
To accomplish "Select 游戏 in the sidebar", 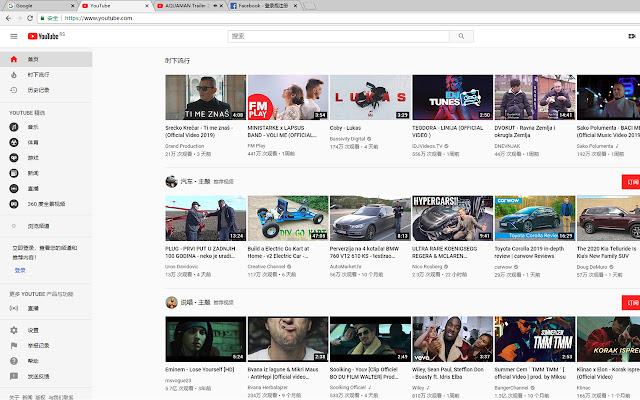I will click(32, 158).
